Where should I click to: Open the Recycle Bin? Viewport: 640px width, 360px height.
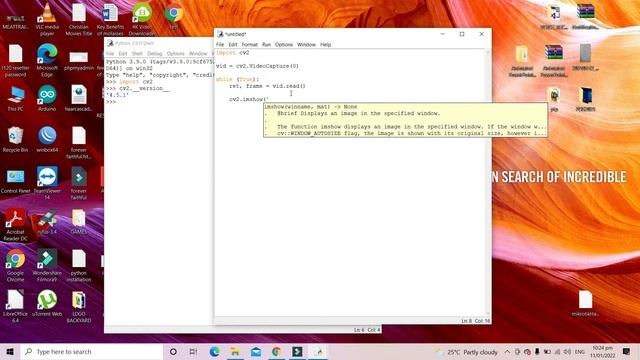tap(15, 140)
